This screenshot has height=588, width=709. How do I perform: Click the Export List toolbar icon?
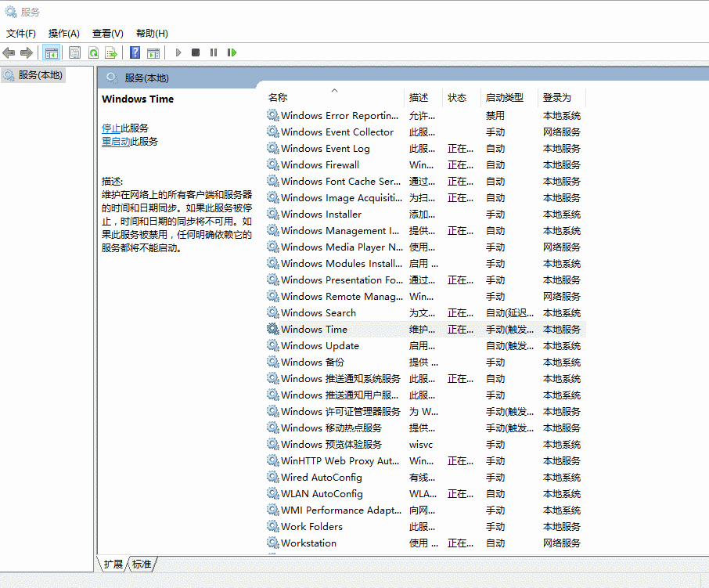[x=110, y=52]
